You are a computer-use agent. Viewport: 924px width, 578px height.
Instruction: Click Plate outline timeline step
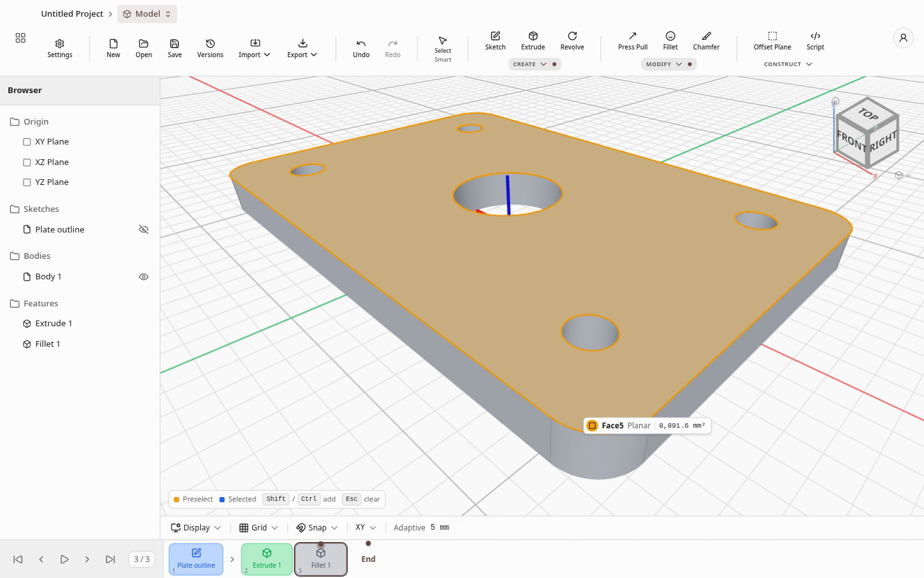click(x=196, y=559)
